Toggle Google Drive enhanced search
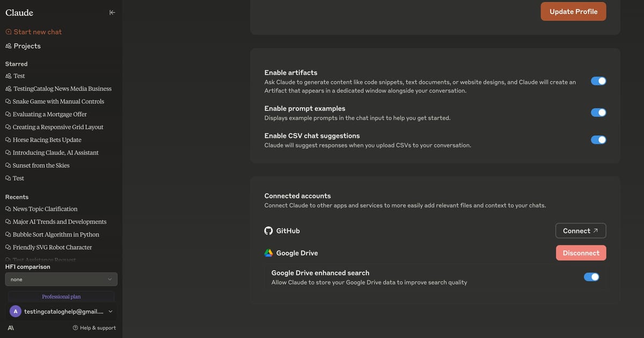 [x=591, y=276]
